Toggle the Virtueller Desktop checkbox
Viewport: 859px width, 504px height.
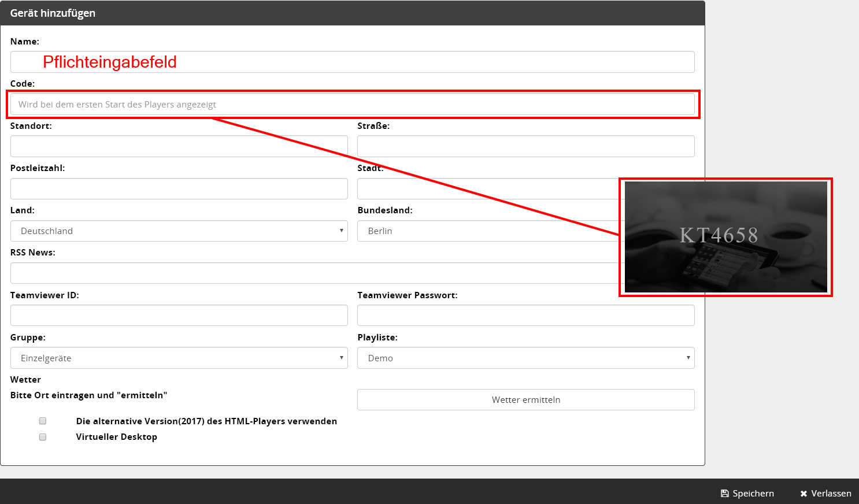(43, 437)
